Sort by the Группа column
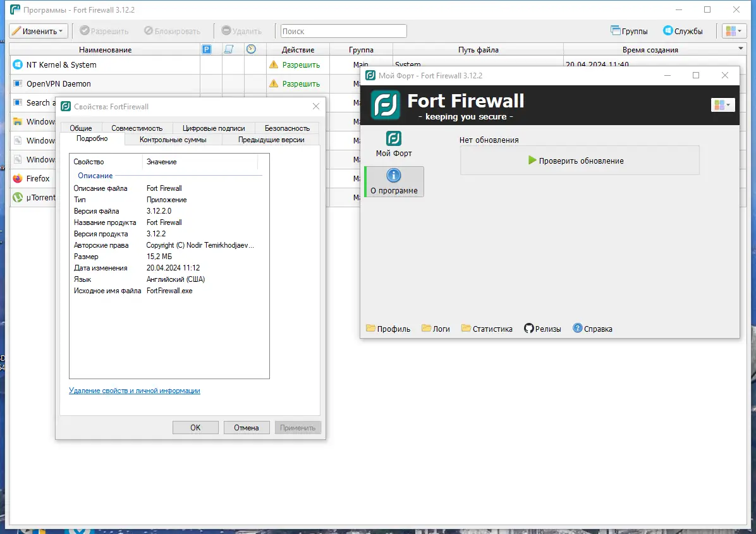The height and width of the screenshot is (534, 756). click(361, 50)
